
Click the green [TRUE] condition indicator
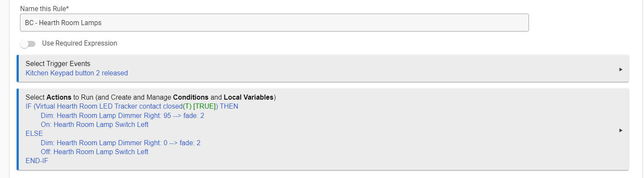(x=205, y=106)
